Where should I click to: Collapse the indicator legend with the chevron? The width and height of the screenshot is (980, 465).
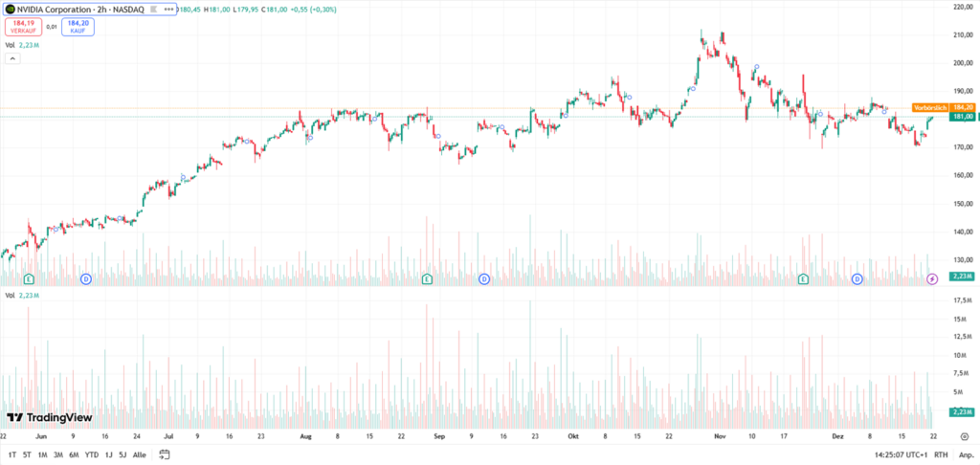(x=11, y=58)
